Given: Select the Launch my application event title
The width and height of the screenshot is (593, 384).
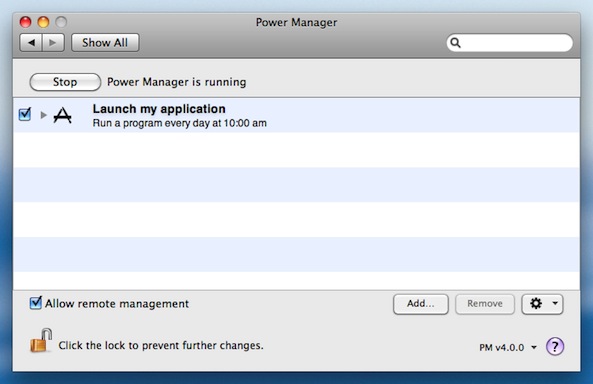Looking at the screenshot, I should click(159, 109).
